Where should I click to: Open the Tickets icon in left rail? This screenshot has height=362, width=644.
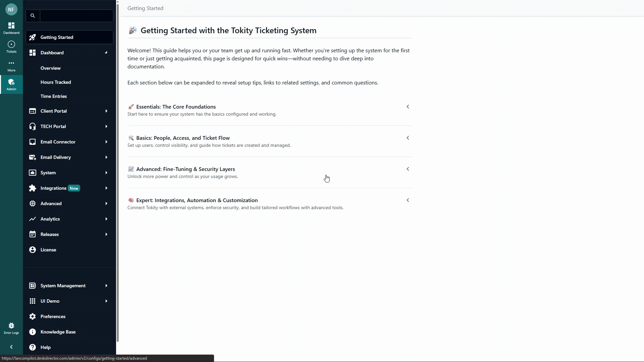coord(11,47)
